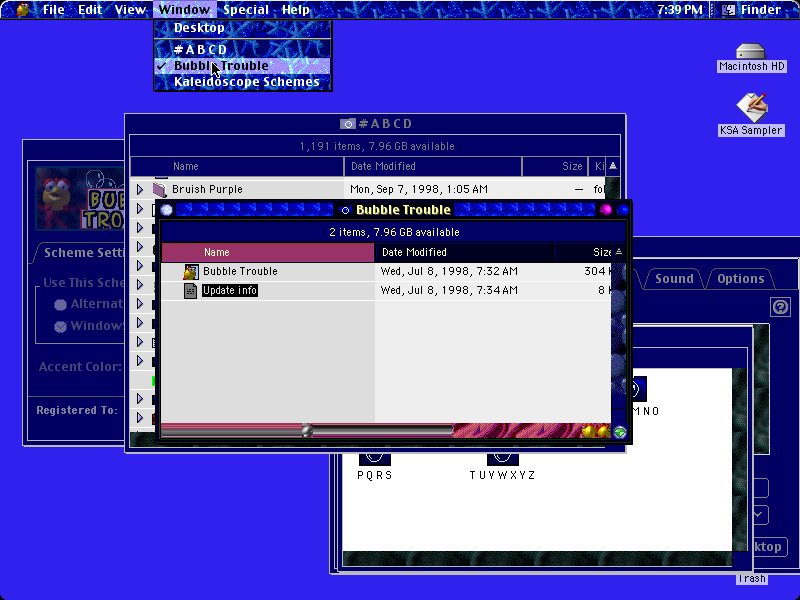Click the date 'Wed, Jul 8, 1998, 7:32 AM'
The height and width of the screenshot is (600, 800).
449,271
